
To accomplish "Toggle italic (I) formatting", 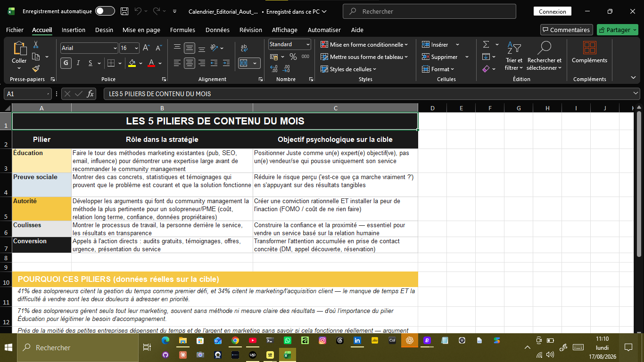I will coord(78,63).
